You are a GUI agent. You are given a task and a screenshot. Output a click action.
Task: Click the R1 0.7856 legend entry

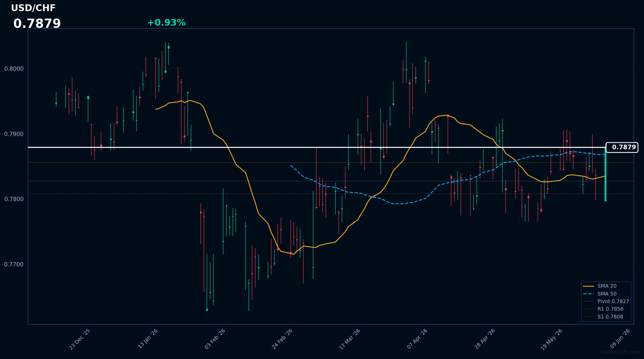click(x=603, y=309)
